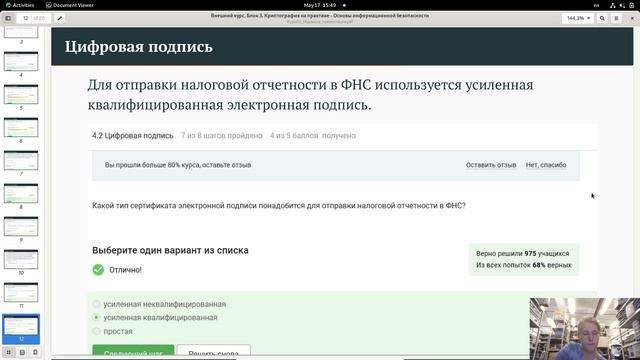Open the annotation pencil tool
Image resolution: width=640 pixels, height=360 pixels.
pyautogui.click(x=60, y=18)
